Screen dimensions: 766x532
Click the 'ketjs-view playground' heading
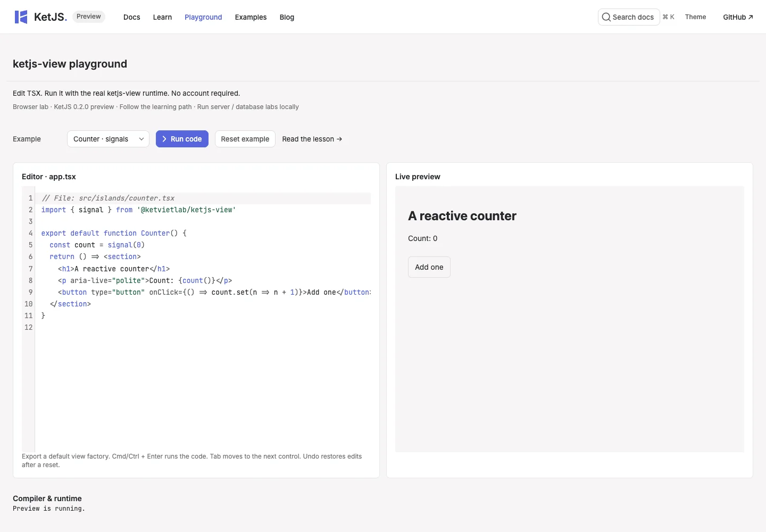[x=70, y=64]
